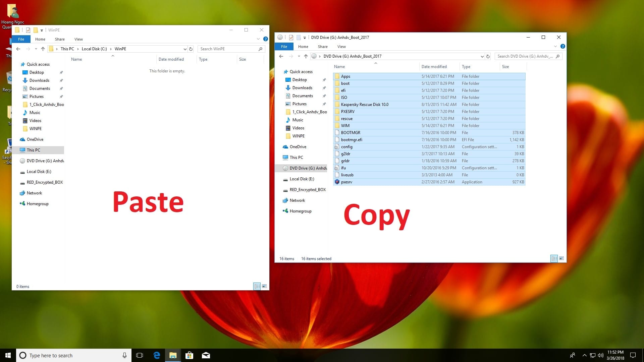The image size is (644, 362).
Task: Open the File menu in WinPE window
Action: 21,39
